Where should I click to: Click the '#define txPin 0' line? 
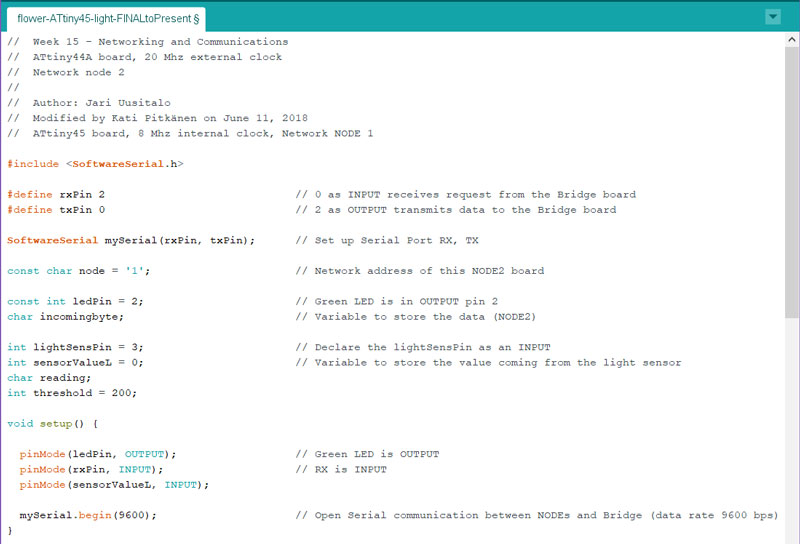pyautogui.click(x=56, y=210)
